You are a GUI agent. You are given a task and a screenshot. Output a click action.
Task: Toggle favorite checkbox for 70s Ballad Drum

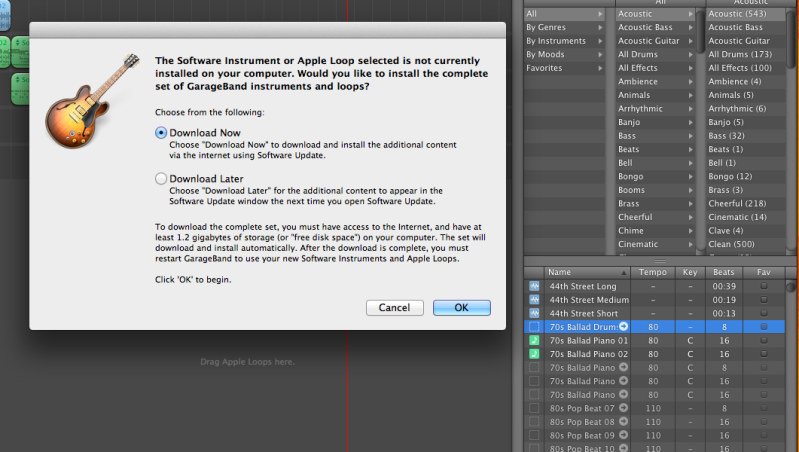pyautogui.click(x=763, y=327)
